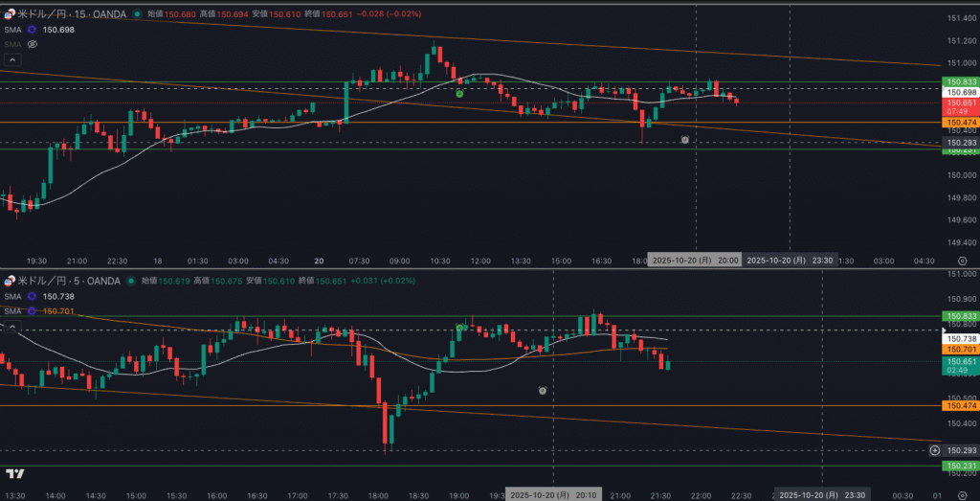The width and height of the screenshot is (980, 501).
Task: Click the USD/JPY flag icon in 15-minute chart
Action: tap(10, 14)
